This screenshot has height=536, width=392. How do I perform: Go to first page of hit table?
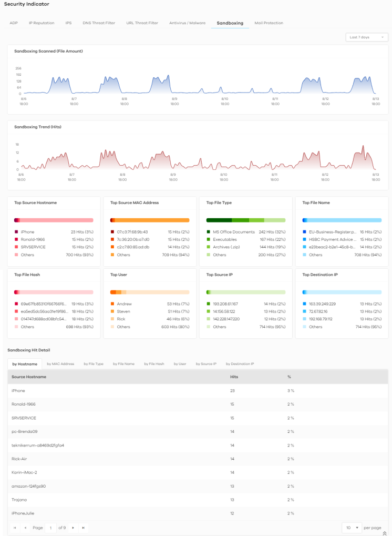pos(15,528)
